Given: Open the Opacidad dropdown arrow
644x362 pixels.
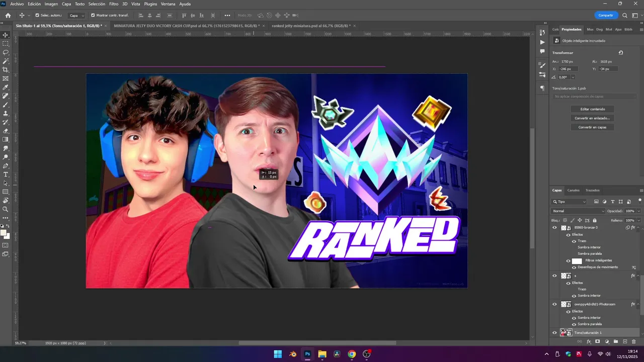Looking at the screenshot, I should pos(639,211).
